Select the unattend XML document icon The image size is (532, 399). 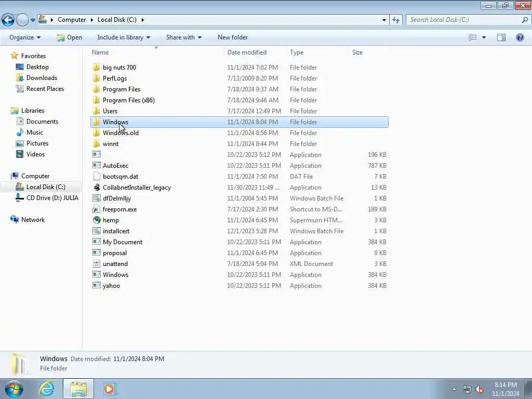[x=96, y=263]
